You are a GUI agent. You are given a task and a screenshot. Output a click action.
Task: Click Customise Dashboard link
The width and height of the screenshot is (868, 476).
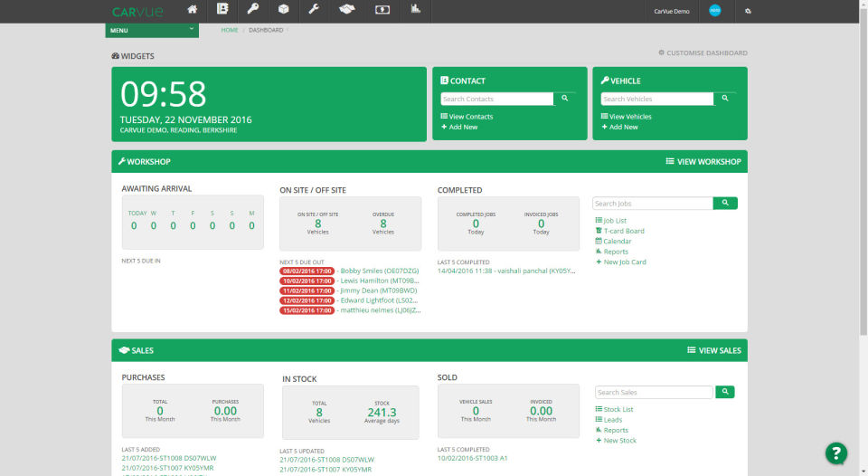coord(703,53)
